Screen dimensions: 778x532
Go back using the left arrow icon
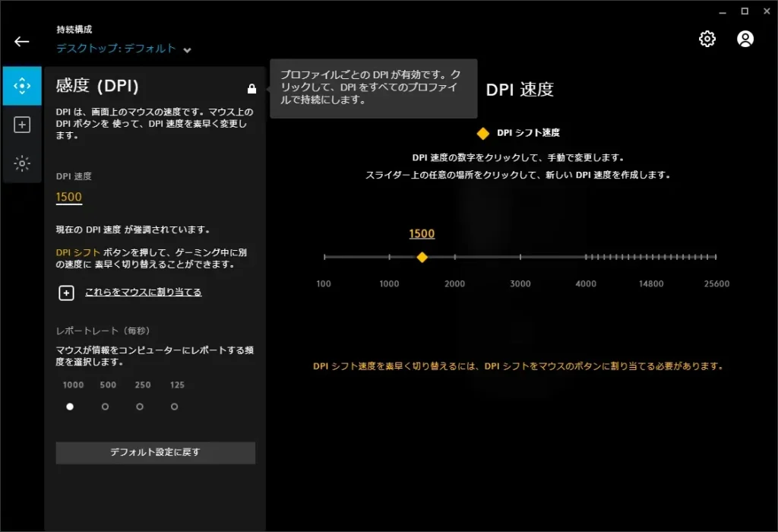point(21,41)
